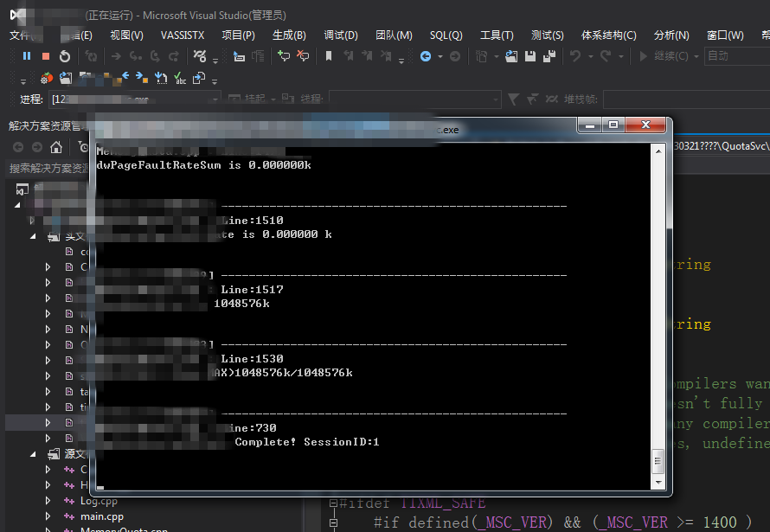Click the spell check abc icon
770x532 pixels.
pos(181,79)
